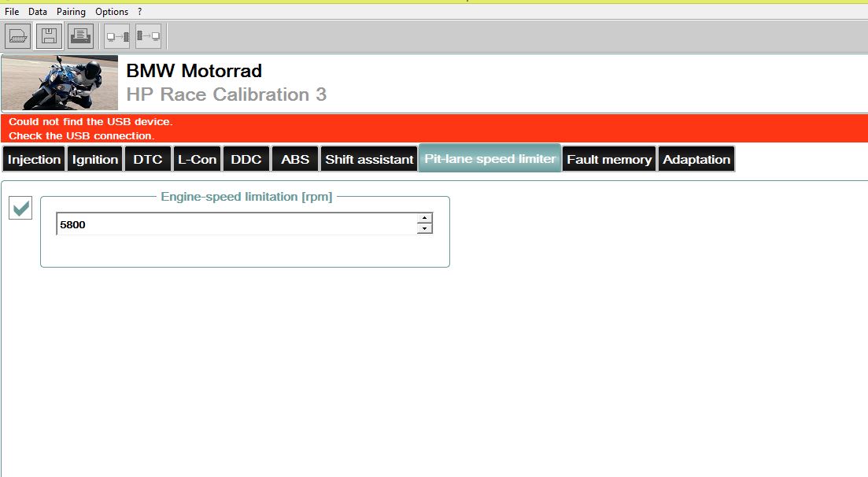The width and height of the screenshot is (868, 477).
Task: Open the Options menu
Action: (112, 12)
